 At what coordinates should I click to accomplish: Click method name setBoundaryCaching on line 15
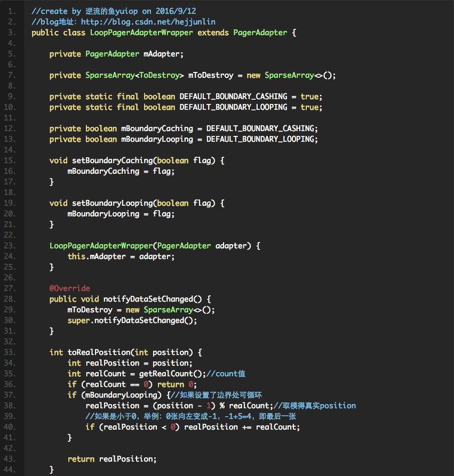click(x=113, y=160)
